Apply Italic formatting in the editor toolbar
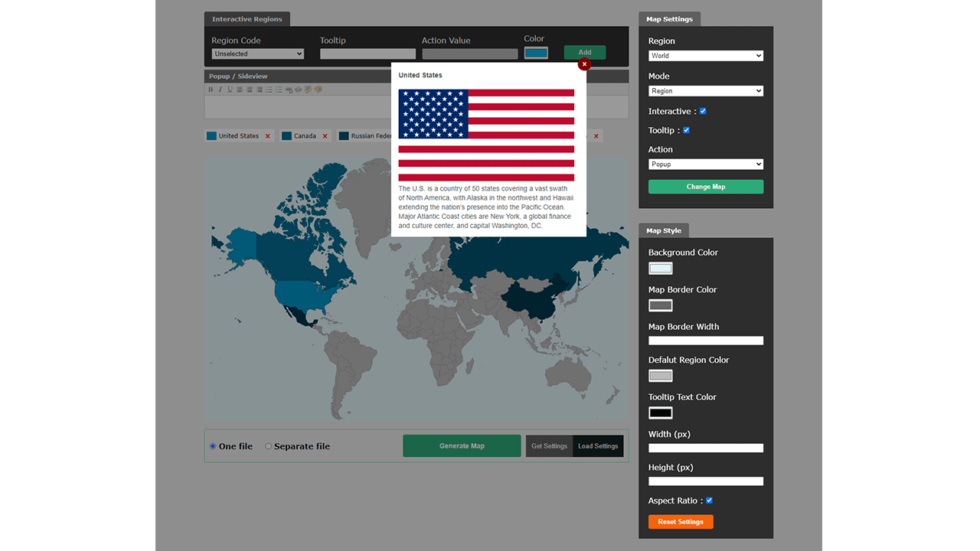The width and height of the screenshot is (980, 551). (220, 90)
